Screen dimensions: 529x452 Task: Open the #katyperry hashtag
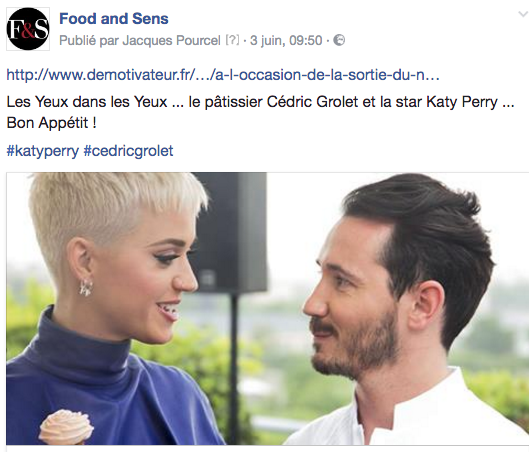[43, 151]
